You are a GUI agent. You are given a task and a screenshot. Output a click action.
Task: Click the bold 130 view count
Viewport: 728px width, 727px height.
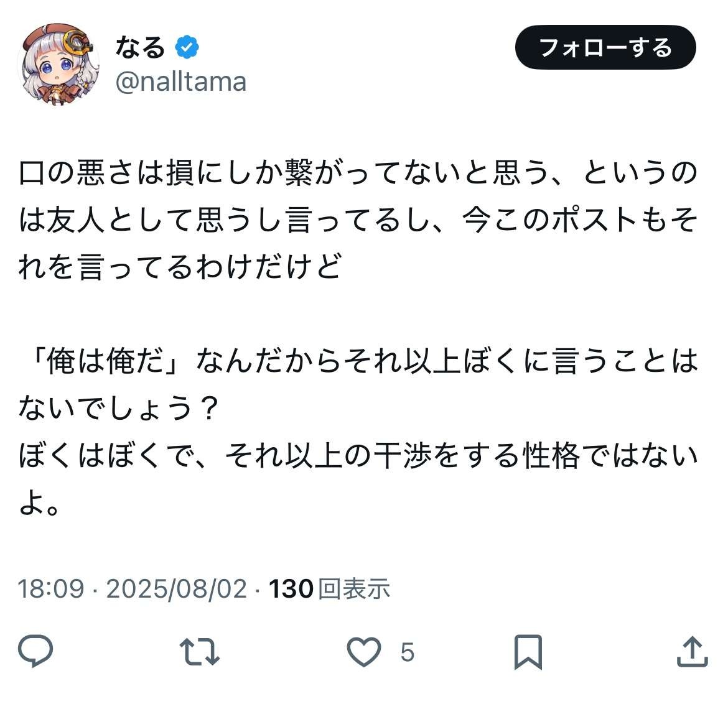tap(291, 588)
